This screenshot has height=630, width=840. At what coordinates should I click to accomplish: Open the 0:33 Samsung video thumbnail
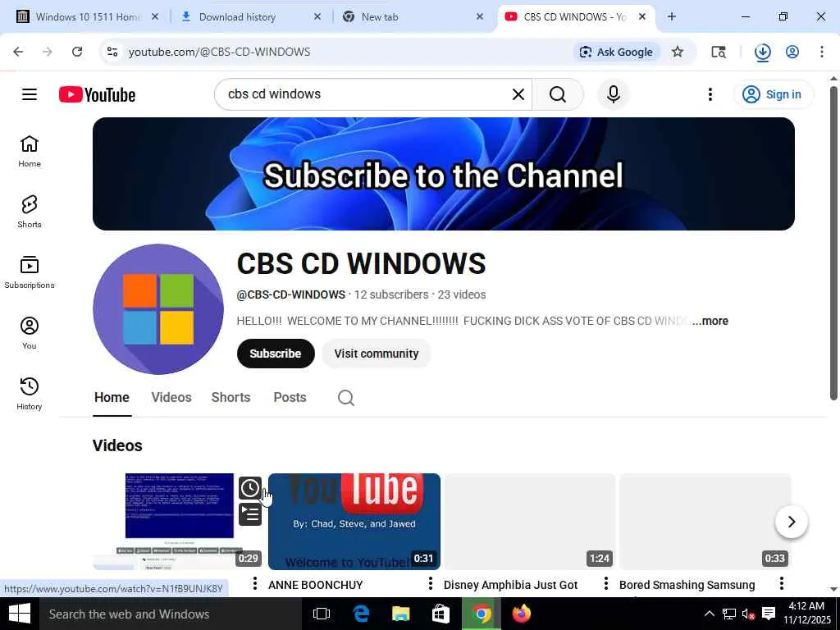pyautogui.click(x=705, y=521)
